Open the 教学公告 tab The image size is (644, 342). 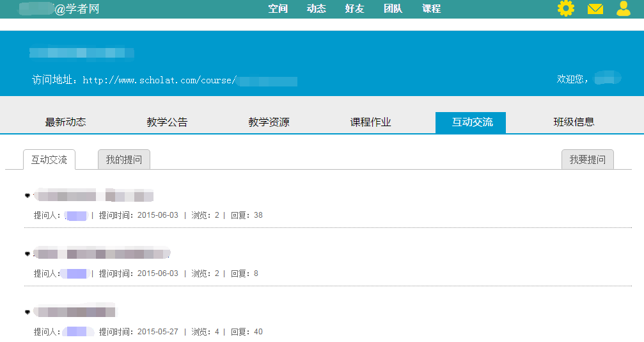pyautogui.click(x=167, y=122)
